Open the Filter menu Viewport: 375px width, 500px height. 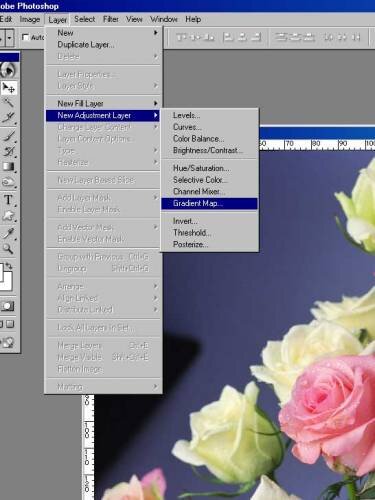pyautogui.click(x=111, y=19)
